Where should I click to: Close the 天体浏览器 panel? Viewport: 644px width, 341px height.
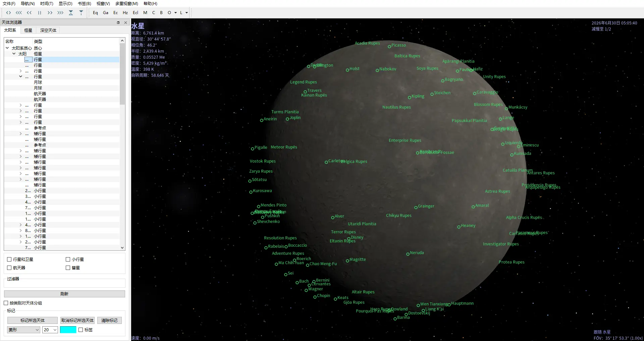pyautogui.click(x=125, y=22)
